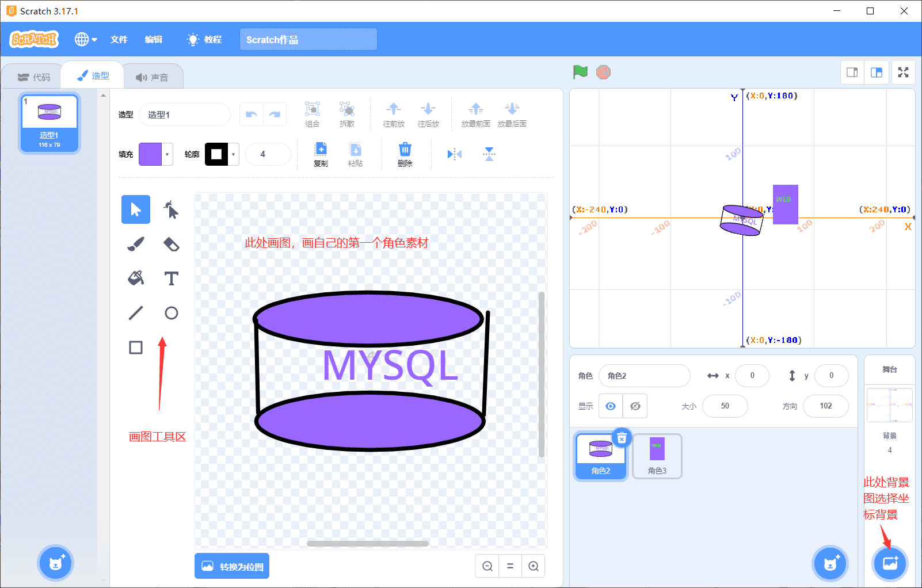Bring shape to front with 放最前面
The image size is (922, 588).
click(x=476, y=114)
